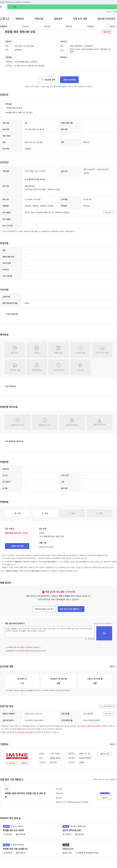Toggle 관심기업 for the company
117x868 pixels.
tap(11, 763)
